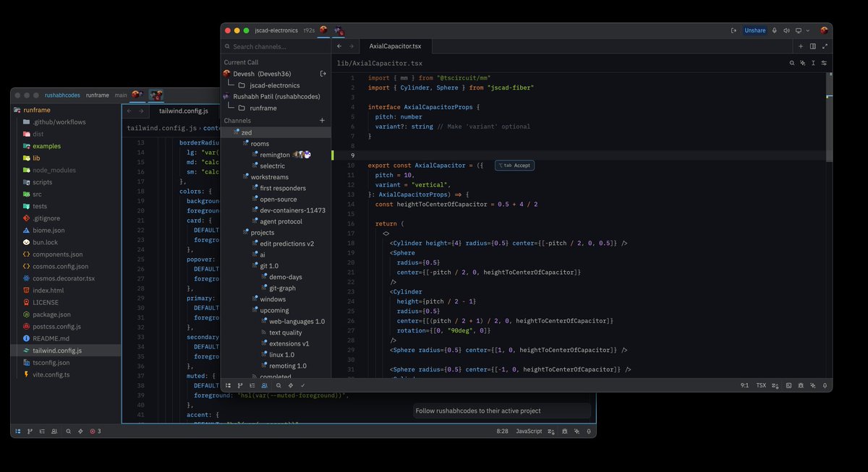The height and width of the screenshot is (472, 868).
Task: Click plus icon in editor tab bar
Action: 801,46
